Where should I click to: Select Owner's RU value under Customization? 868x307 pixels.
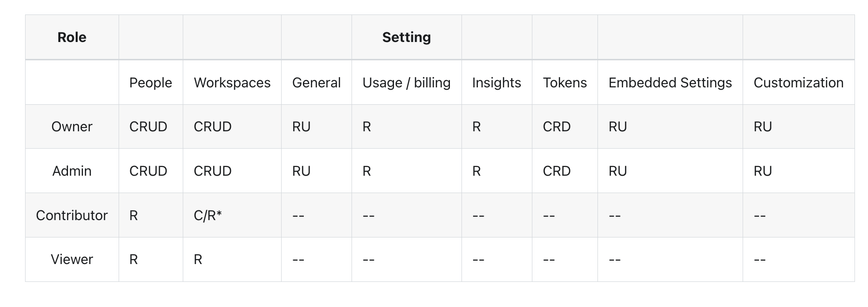(x=762, y=126)
